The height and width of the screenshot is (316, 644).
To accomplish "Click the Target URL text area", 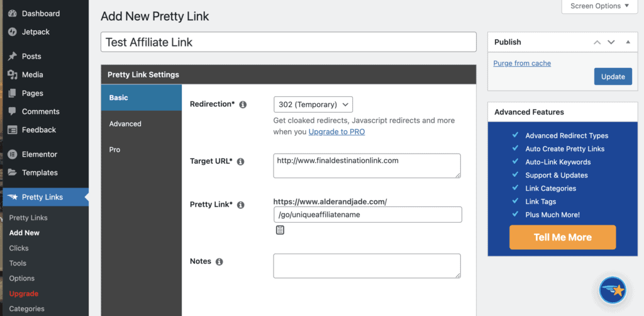I will coord(367,166).
